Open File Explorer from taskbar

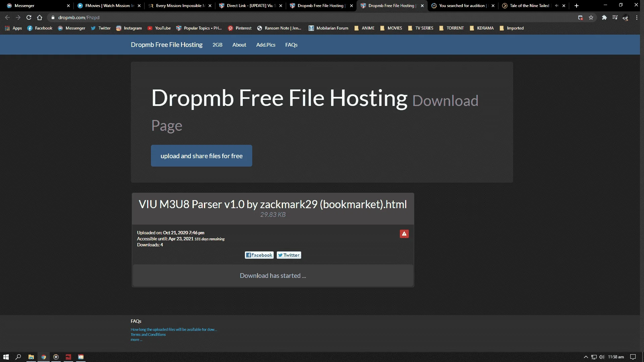31,357
